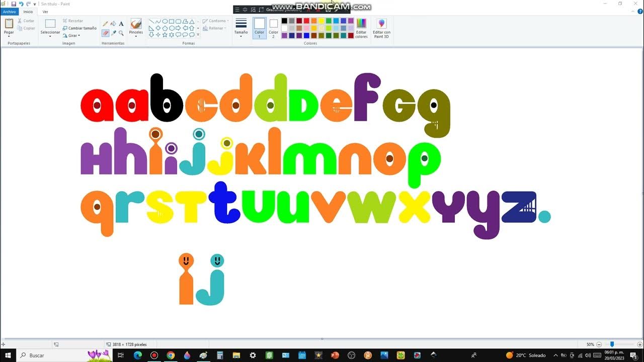Click the Windows Start button
The height and width of the screenshot is (362, 644).
click(x=8, y=355)
